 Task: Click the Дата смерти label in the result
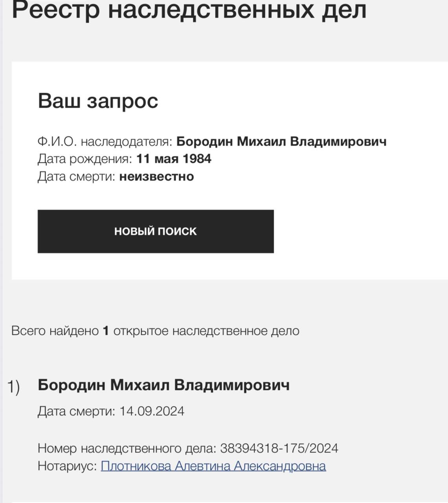(77, 411)
